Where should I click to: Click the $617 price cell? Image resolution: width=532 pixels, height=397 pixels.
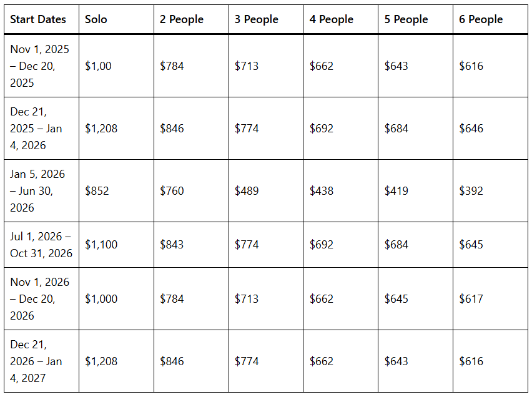click(x=471, y=298)
